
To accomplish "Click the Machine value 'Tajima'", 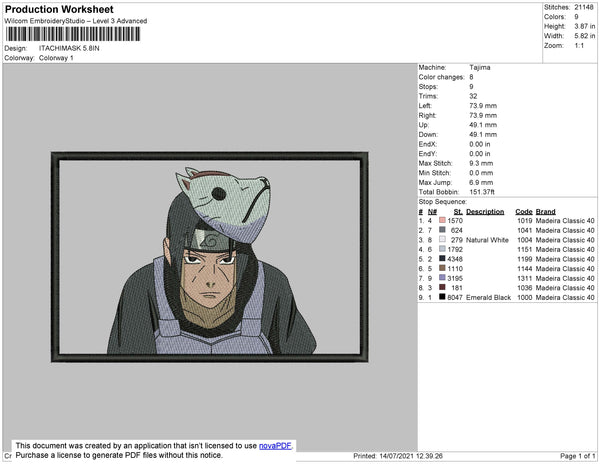I will click(480, 67).
